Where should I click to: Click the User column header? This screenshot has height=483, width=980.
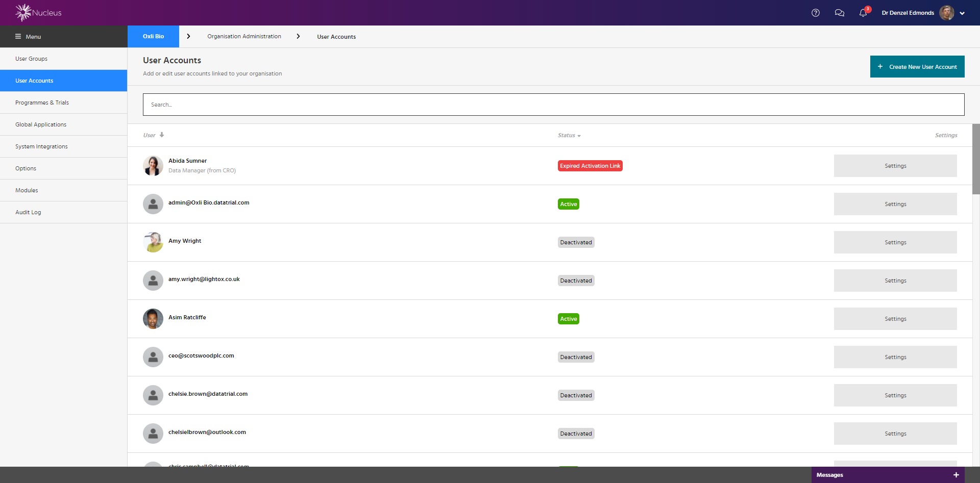coord(149,135)
